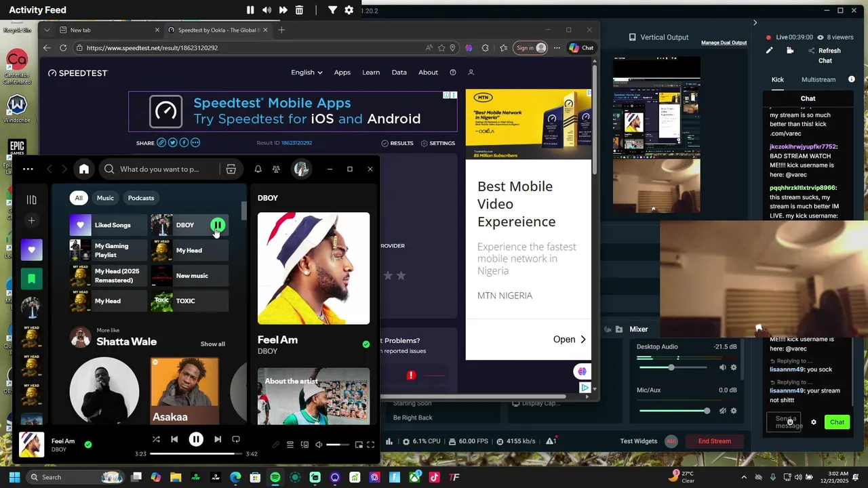Pause Feel Am in Spotify player bar
This screenshot has width=868, height=488.
(196, 440)
